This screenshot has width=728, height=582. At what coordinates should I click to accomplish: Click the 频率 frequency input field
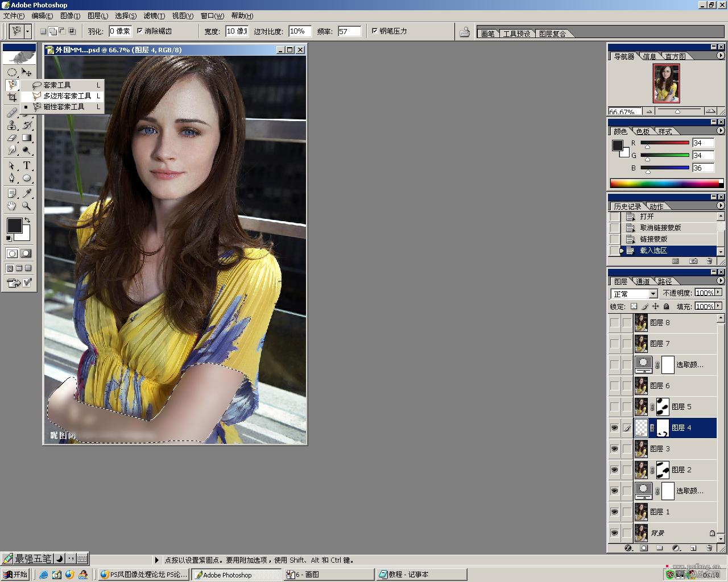point(349,31)
